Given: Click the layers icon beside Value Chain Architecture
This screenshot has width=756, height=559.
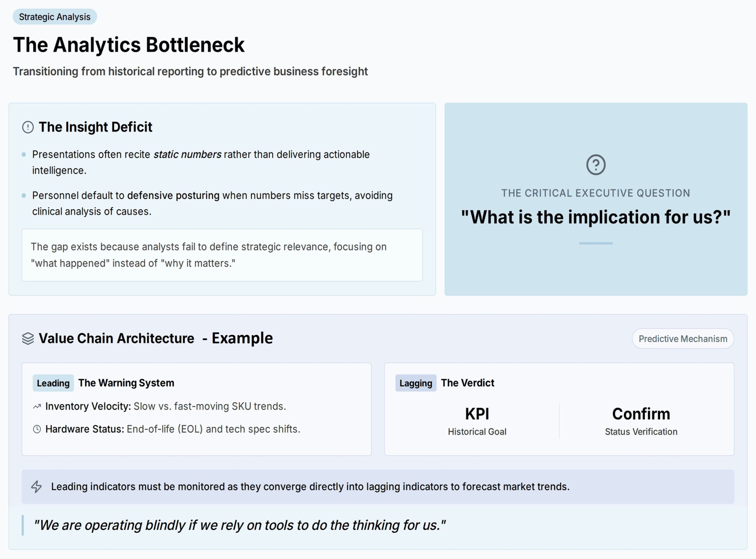Looking at the screenshot, I should click(28, 338).
